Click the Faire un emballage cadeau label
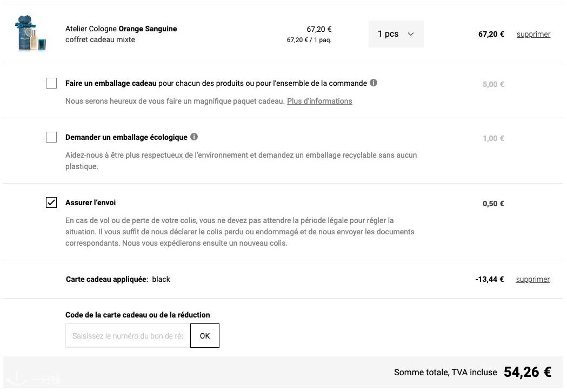567x392 pixels. 111,83
